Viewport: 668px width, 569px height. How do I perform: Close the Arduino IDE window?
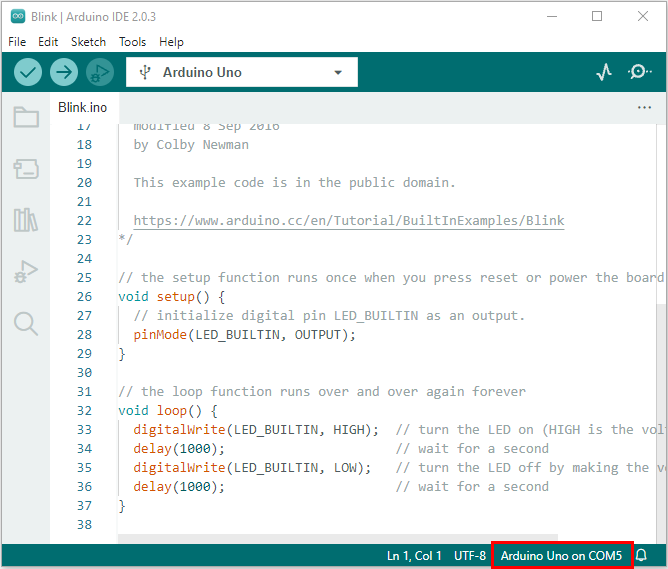click(x=643, y=17)
